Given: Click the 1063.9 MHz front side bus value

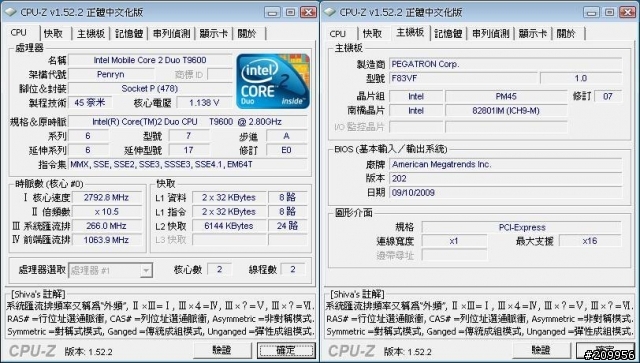Looking at the screenshot, I should coord(107,240).
